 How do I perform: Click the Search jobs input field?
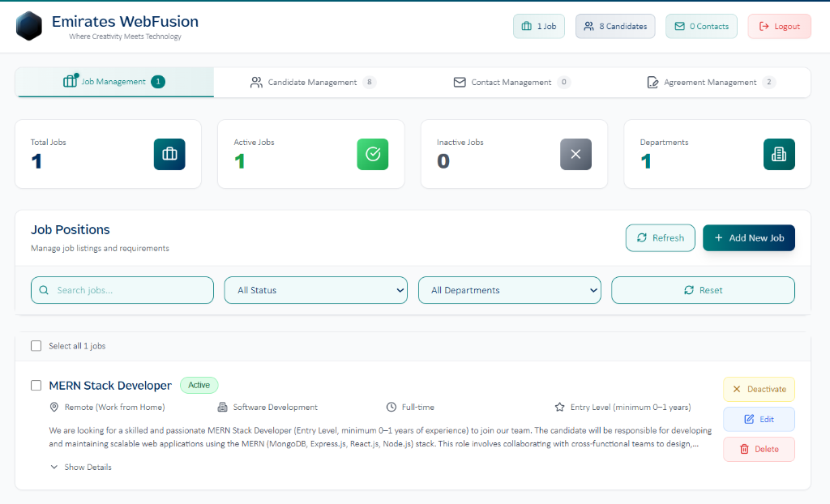click(x=130, y=290)
